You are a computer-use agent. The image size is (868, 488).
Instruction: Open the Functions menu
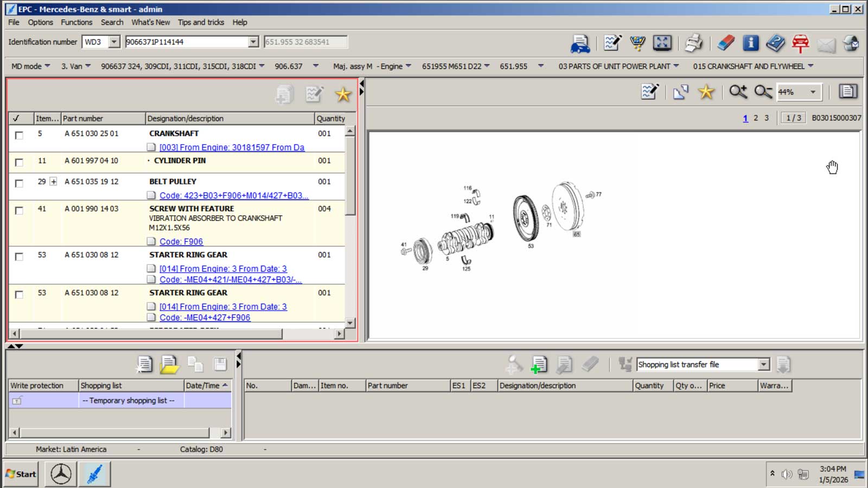coord(76,22)
